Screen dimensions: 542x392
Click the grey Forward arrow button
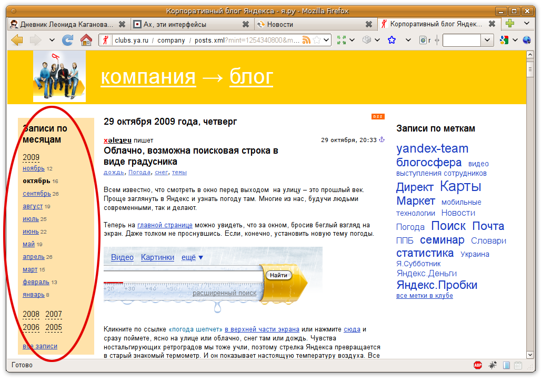pos(36,40)
